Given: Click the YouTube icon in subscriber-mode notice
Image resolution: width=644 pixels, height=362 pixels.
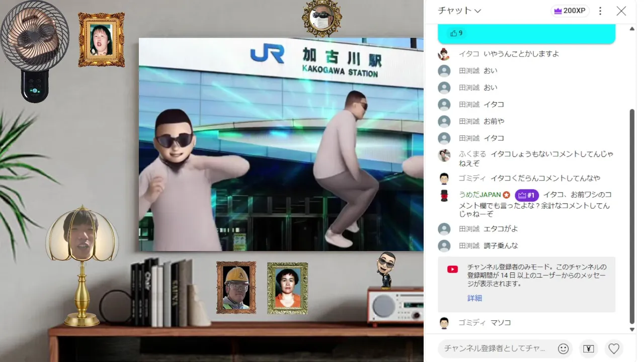Looking at the screenshot, I should (452, 269).
